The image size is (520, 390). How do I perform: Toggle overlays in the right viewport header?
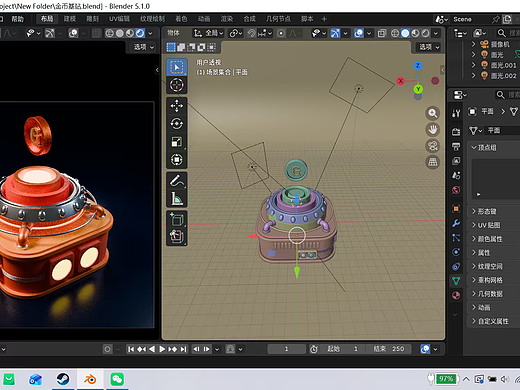click(x=359, y=33)
